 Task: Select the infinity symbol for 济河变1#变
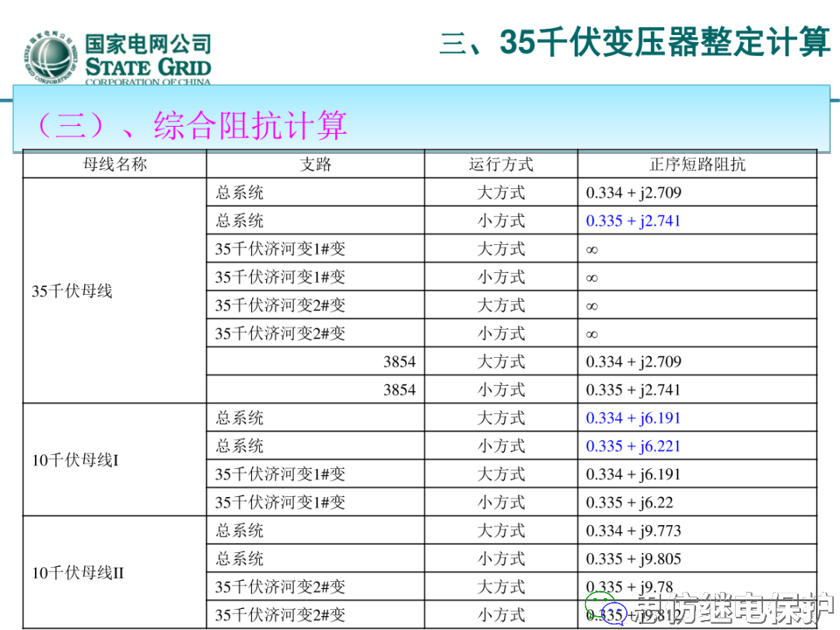click(x=592, y=248)
